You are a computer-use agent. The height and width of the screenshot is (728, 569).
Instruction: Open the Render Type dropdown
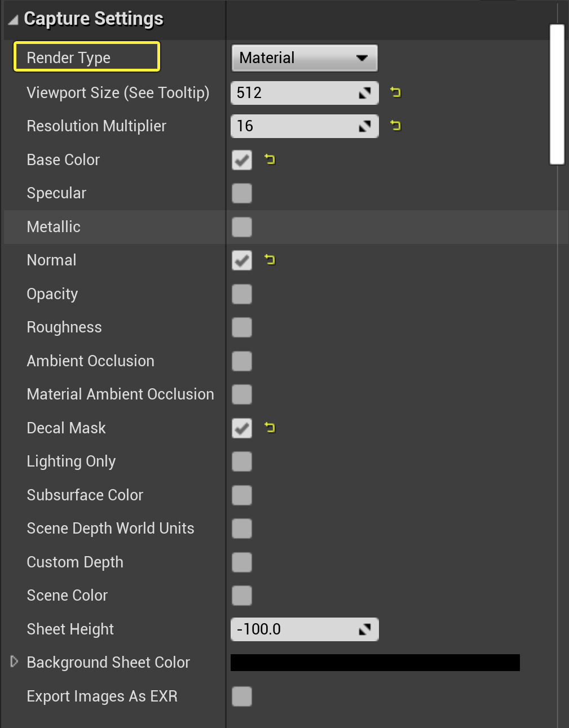[304, 57]
